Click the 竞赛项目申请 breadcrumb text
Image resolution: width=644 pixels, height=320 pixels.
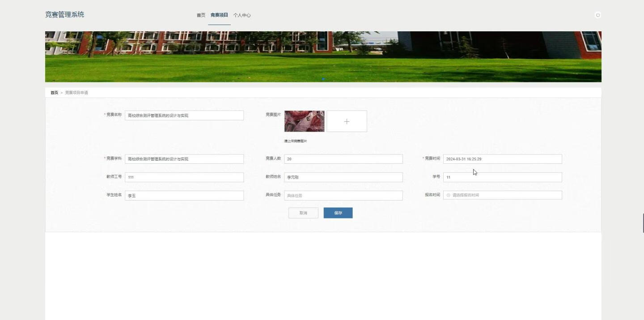tap(76, 93)
